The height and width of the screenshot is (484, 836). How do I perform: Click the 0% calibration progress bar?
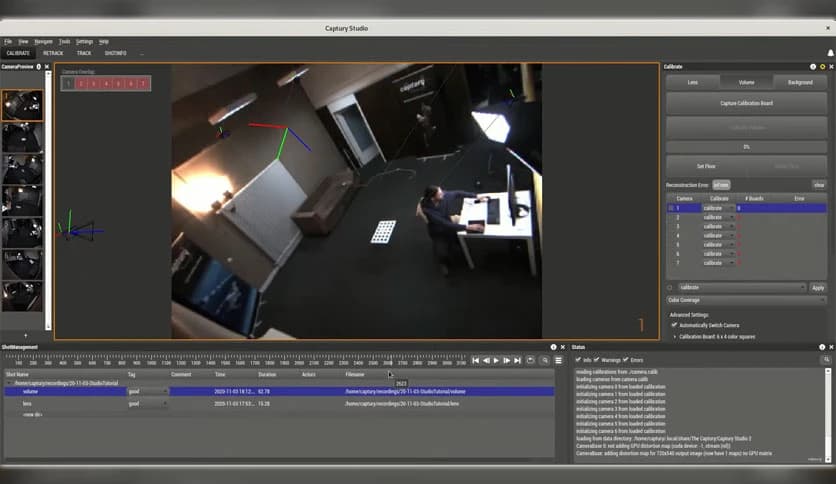click(746, 147)
